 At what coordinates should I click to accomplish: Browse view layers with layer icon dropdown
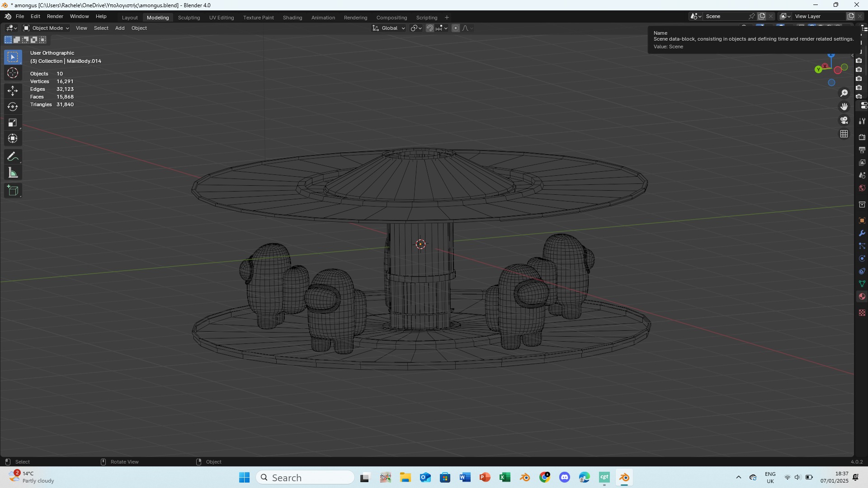tap(785, 16)
